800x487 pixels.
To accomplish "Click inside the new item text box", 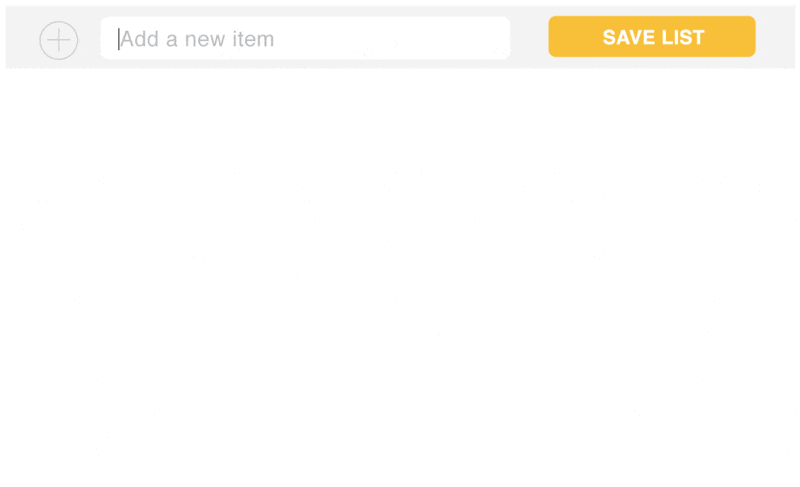I will point(305,38).
